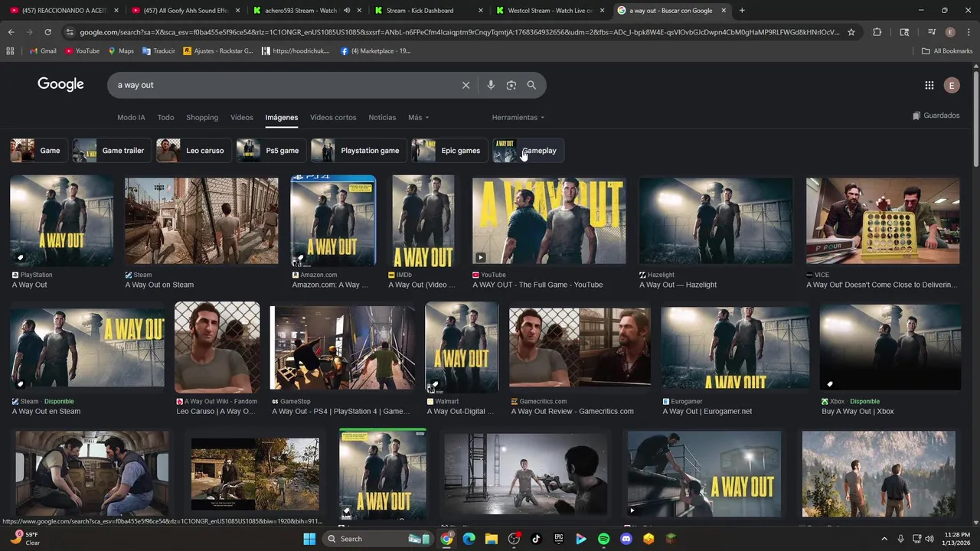Click the magnifier search button in Google search box
Viewport: 980px width, 551px height.
tap(531, 85)
